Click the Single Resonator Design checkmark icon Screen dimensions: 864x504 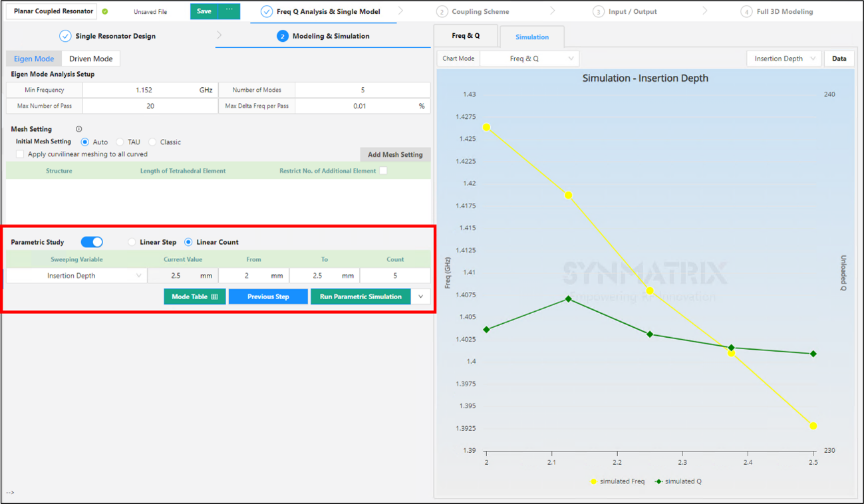(x=65, y=36)
